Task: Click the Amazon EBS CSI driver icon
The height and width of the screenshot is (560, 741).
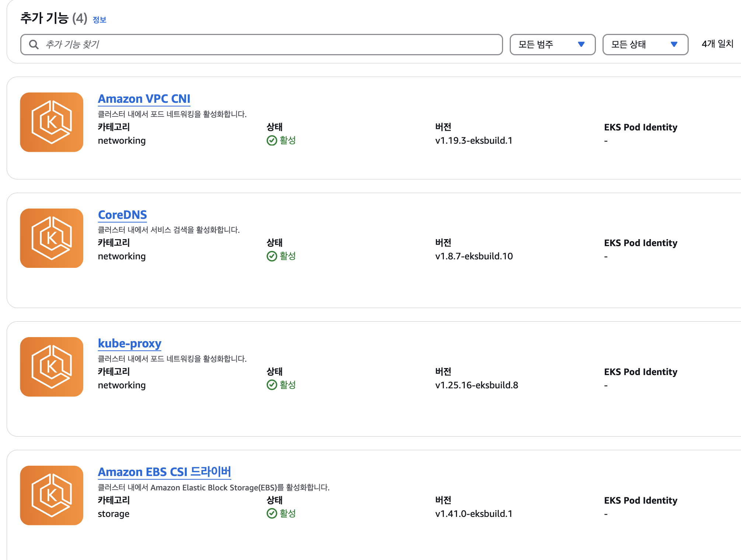Action: pos(52,495)
